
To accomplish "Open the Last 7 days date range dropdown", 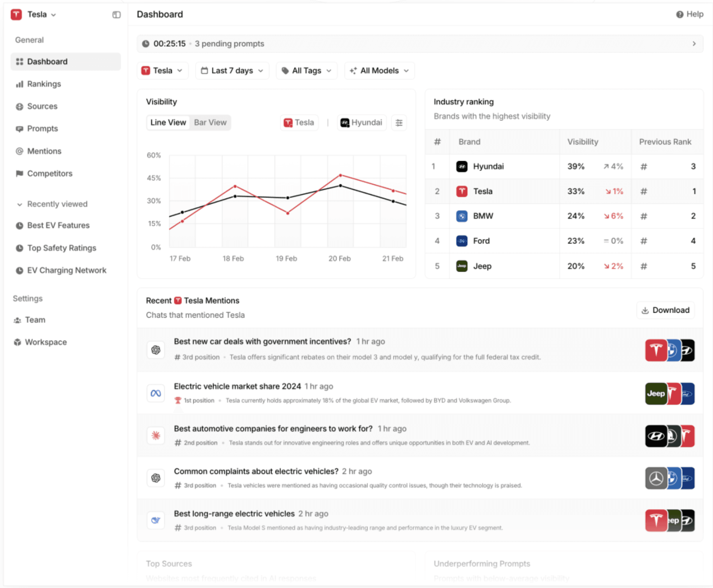I will pos(232,71).
